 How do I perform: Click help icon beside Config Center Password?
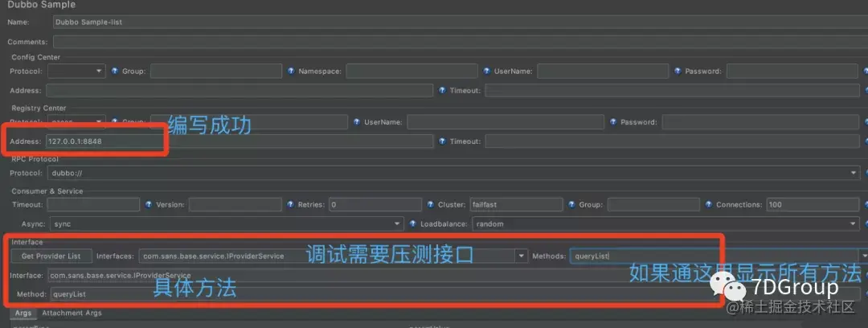coord(678,71)
